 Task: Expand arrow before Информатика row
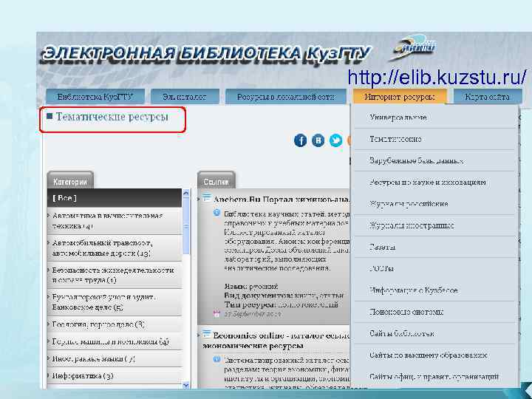(49, 375)
